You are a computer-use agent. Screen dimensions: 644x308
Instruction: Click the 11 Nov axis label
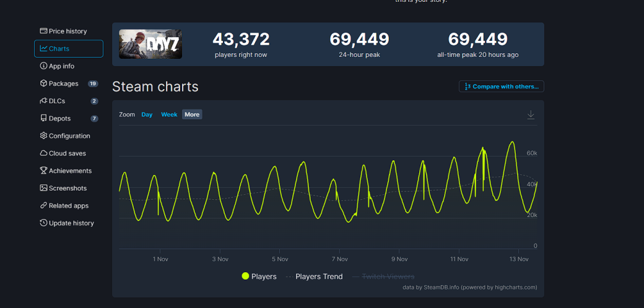click(x=459, y=259)
